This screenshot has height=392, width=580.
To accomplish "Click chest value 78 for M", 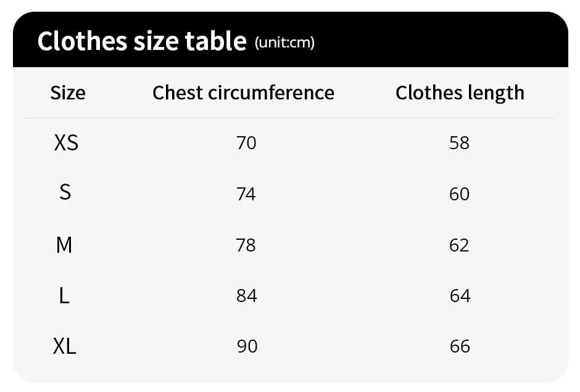I will coord(246,245).
